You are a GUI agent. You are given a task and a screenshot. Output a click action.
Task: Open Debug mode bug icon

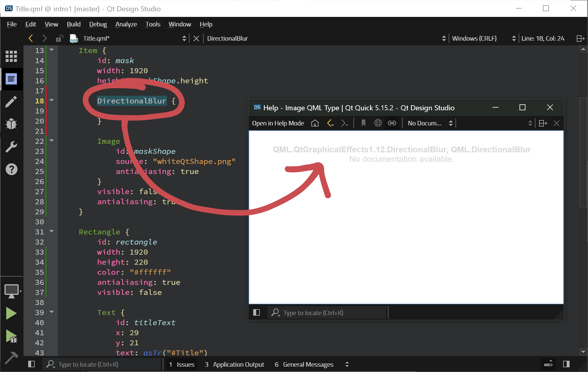pos(11,124)
